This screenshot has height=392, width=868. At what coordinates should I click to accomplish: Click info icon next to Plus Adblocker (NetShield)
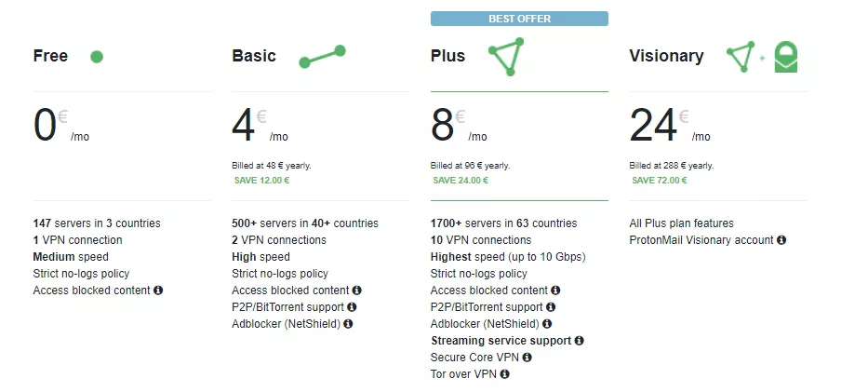[x=547, y=324]
